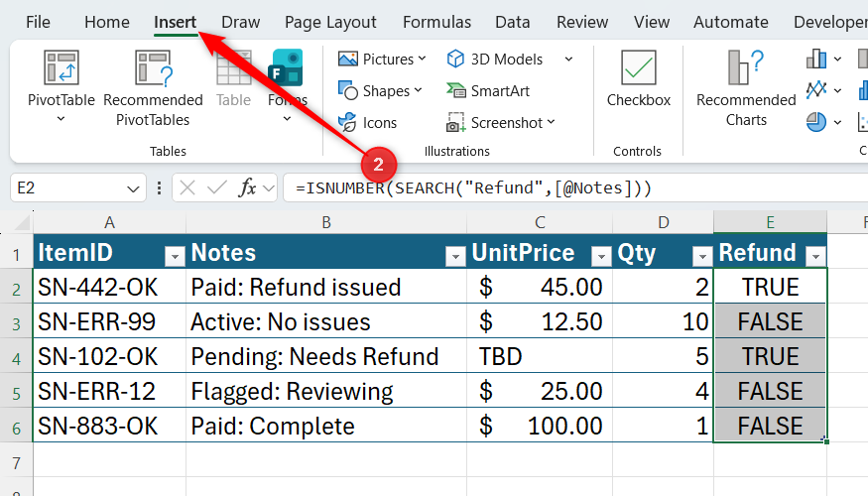
Task: Click the PivotTable icon
Action: coord(61,67)
